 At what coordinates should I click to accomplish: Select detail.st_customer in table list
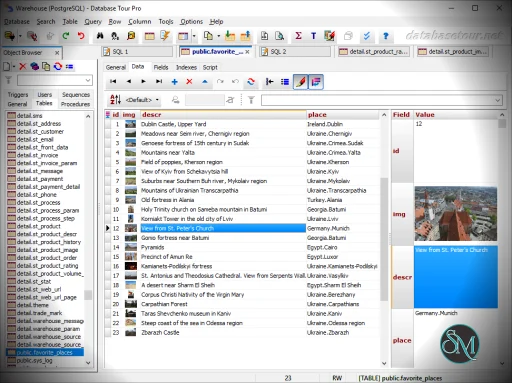tap(40, 131)
